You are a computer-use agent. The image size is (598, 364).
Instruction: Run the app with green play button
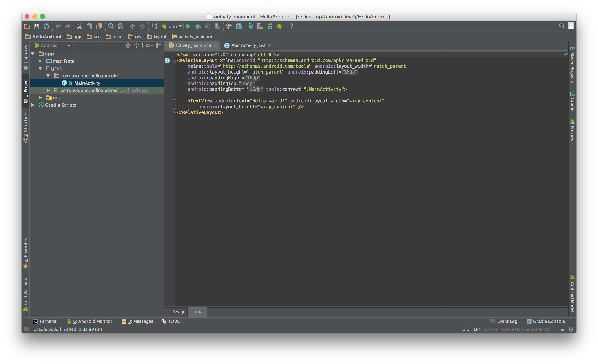click(x=188, y=26)
